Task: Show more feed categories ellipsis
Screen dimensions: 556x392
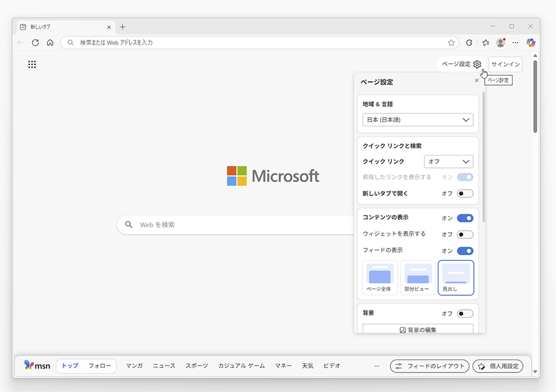Action: [376, 366]
